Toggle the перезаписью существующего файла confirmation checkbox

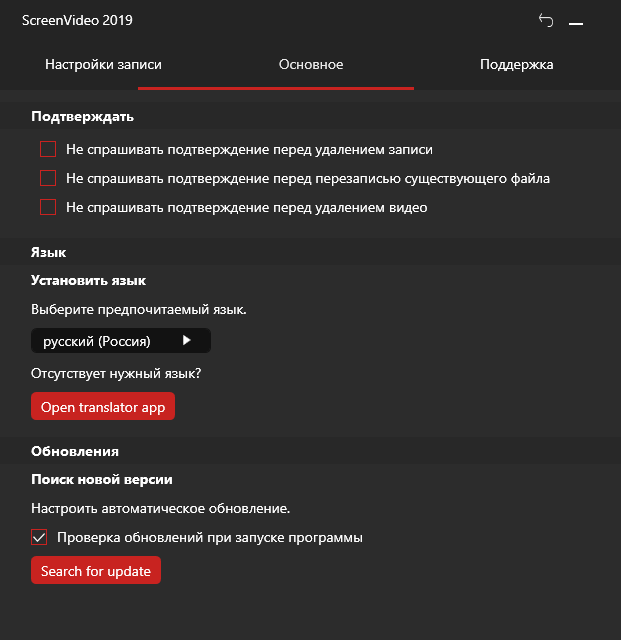click(x=48, y=179)
